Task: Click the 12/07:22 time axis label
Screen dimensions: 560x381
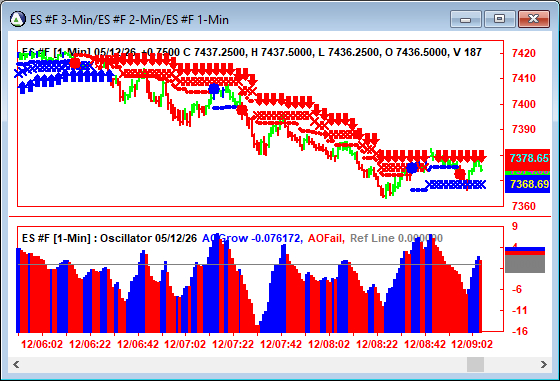Action: tap(233, 344)
